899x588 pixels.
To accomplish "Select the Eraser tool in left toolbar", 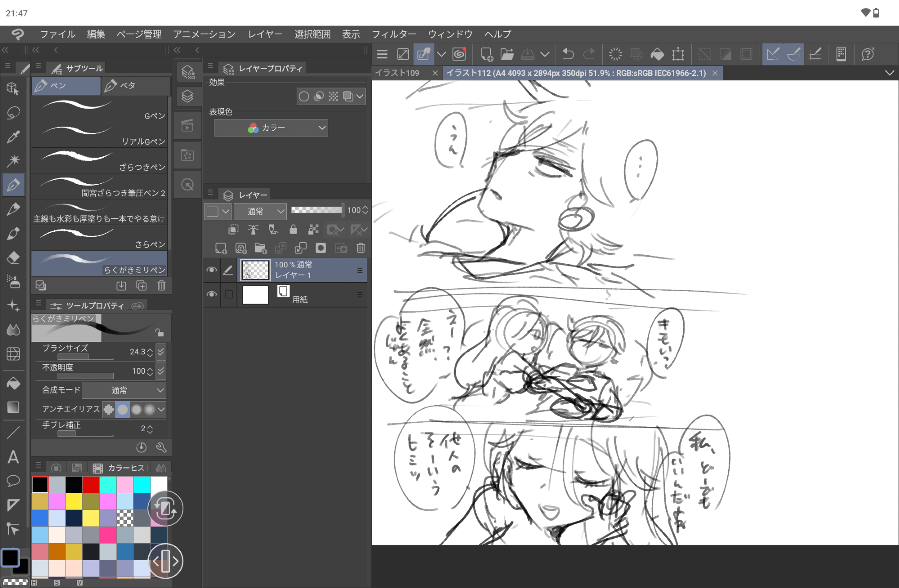I will pos(13,258).
